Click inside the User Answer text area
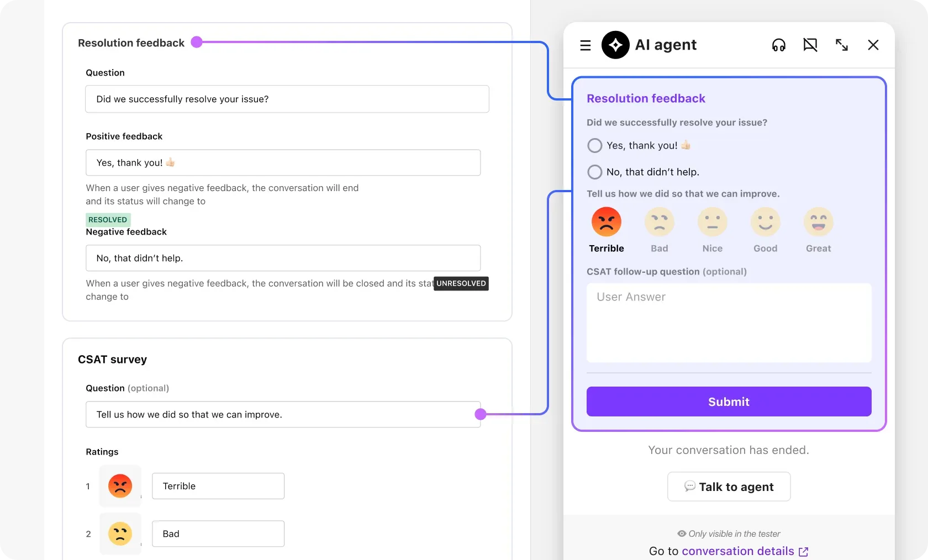The height and width of the screenshot is (560, 928). [x=728, y=323]
